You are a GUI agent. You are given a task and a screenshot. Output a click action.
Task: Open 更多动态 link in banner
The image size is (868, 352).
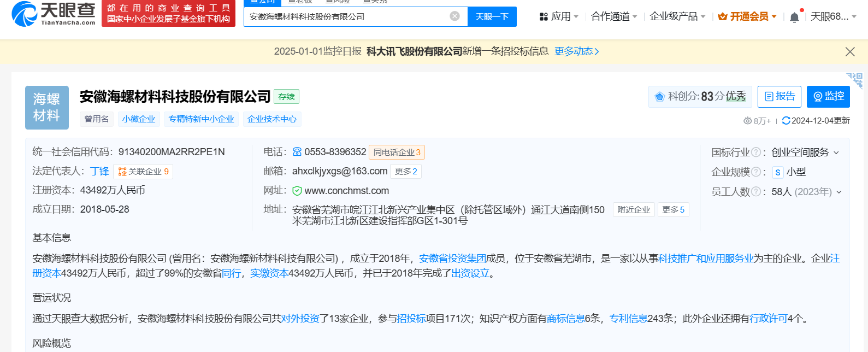pos(577,51)
